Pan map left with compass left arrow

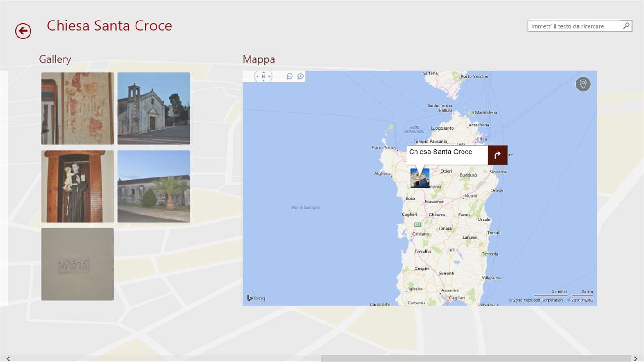point(257,76)
